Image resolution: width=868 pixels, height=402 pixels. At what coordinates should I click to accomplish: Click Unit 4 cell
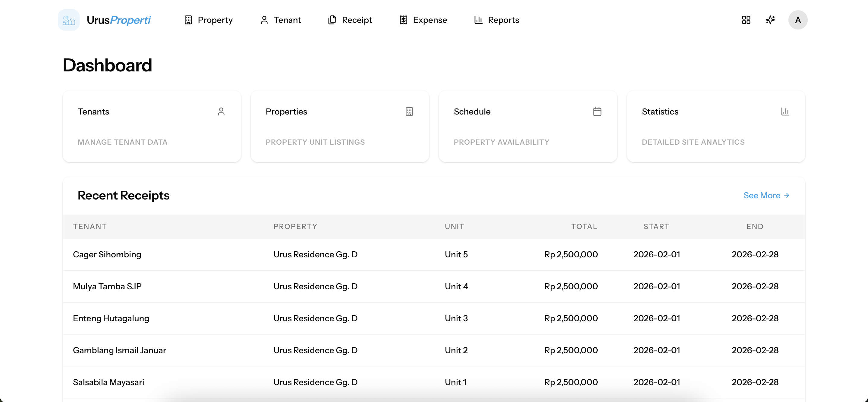[x=456, y=286]
